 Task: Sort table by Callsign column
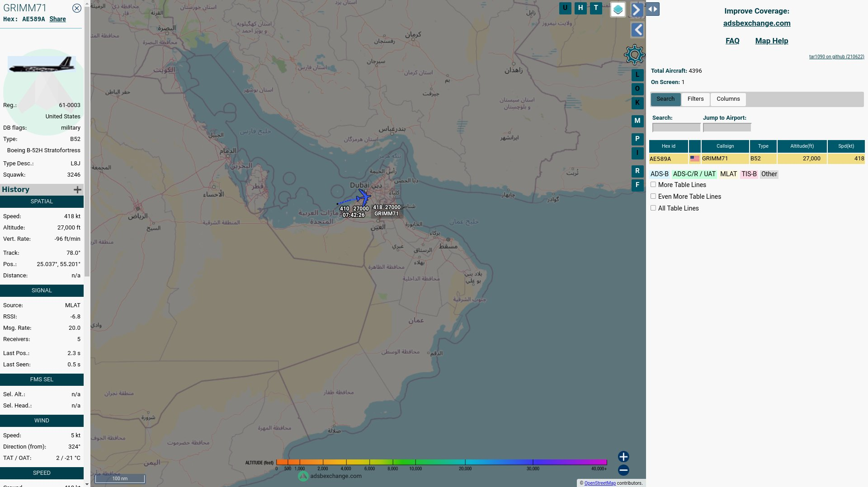(725, 146)
